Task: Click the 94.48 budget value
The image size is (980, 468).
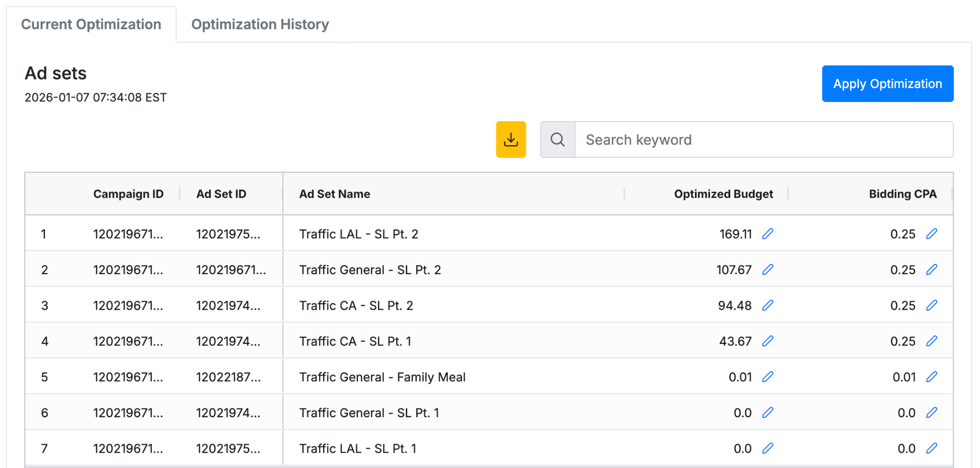Action: (735, 305)
